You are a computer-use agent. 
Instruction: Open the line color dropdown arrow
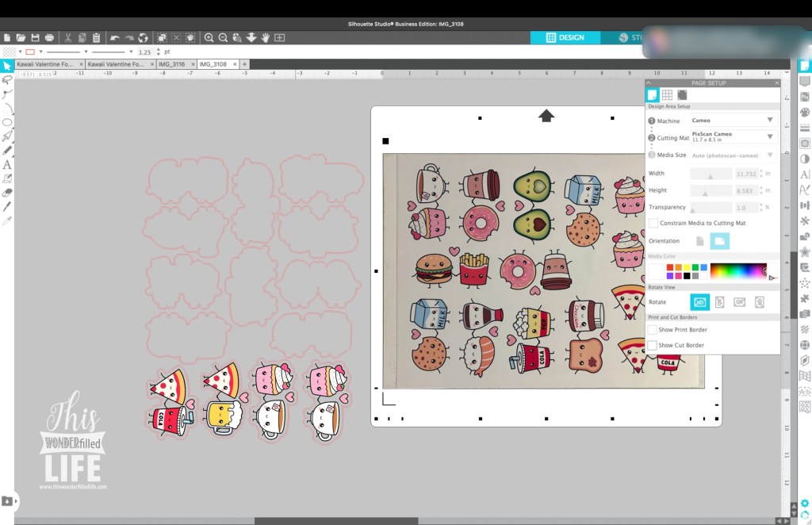pyautogui.click(x=42, y=52)
